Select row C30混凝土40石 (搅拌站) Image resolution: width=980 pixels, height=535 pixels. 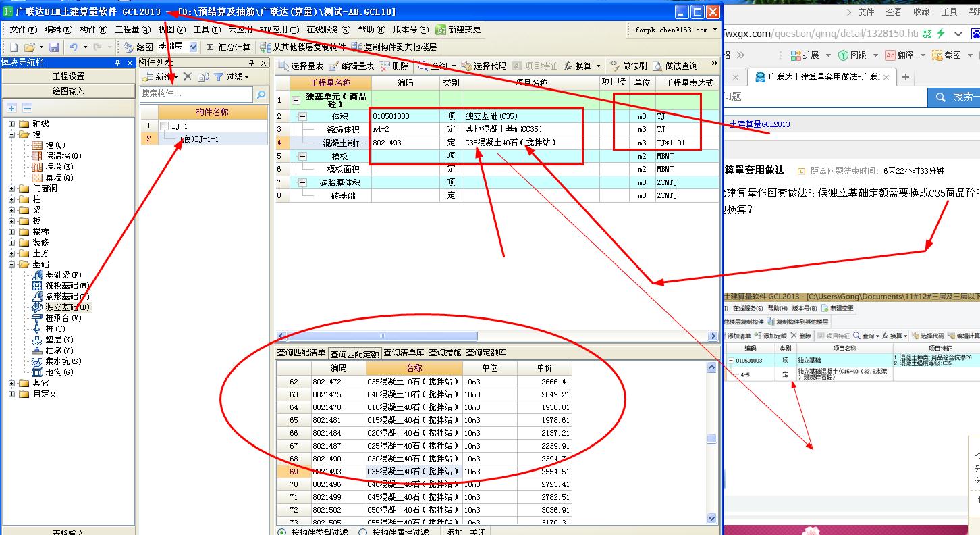pos(424,459)
